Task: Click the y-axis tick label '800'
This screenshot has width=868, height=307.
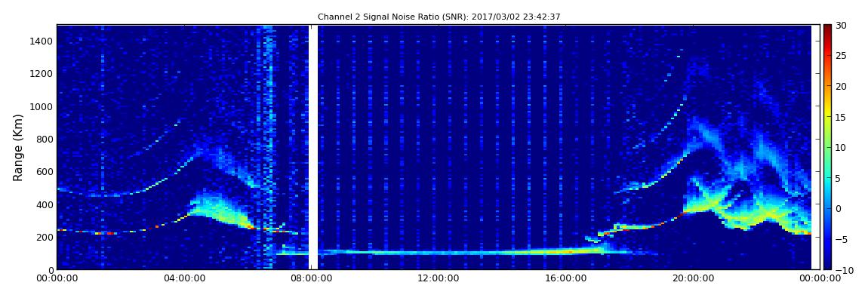Action: (45, 139)
